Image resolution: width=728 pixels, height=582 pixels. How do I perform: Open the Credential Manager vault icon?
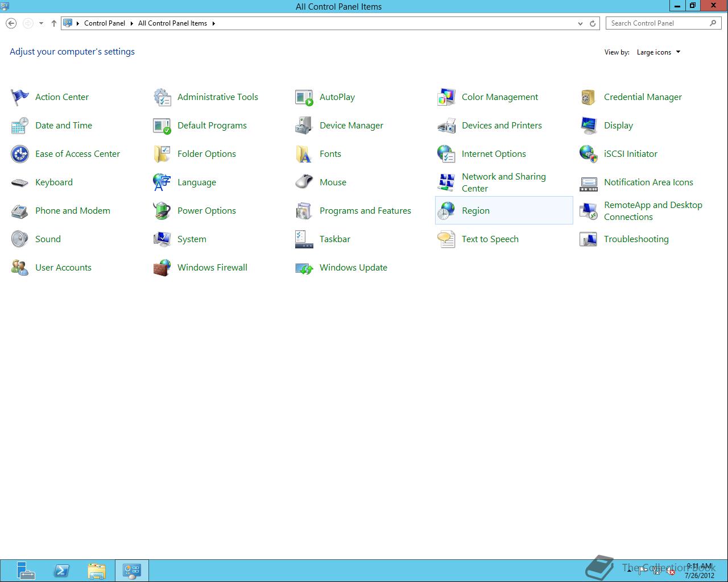click(589, 97)
